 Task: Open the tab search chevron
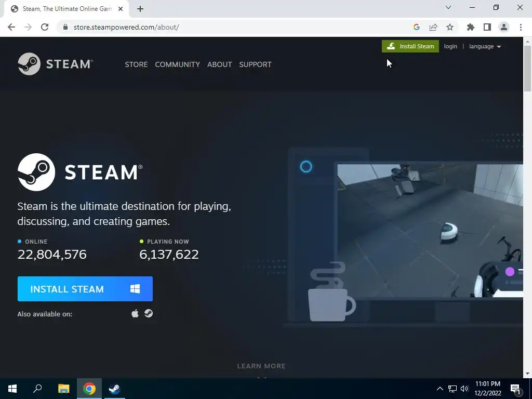click(x=448, y=7)
